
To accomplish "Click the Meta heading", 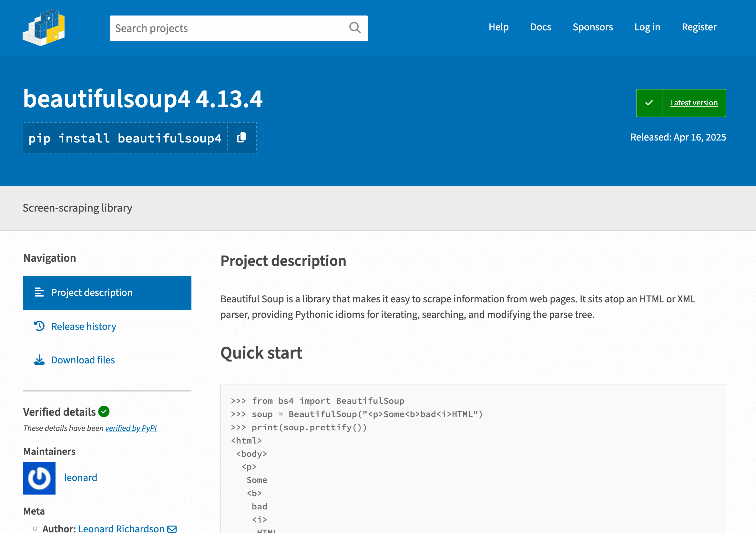I will (34, 511).
